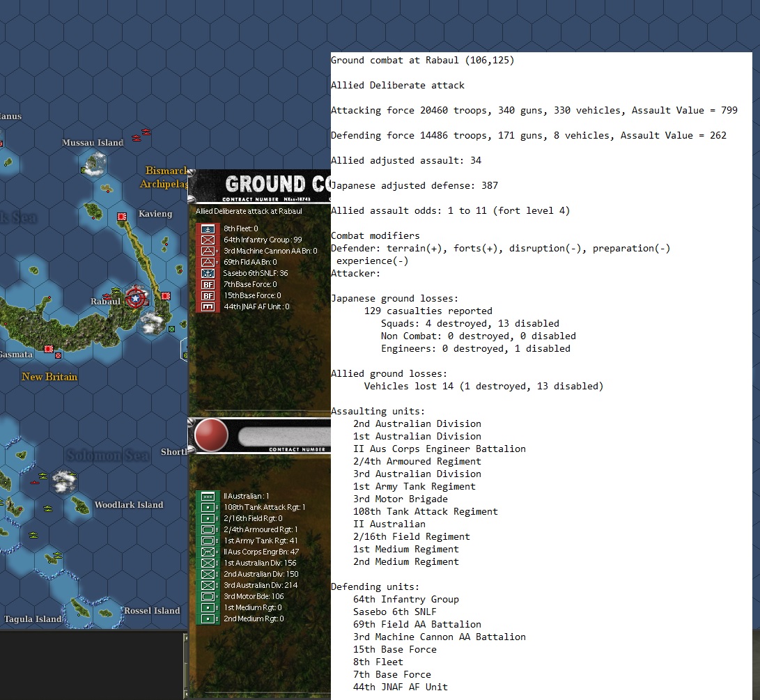Click the II Australian corps HQ icon
The width and height of the screenshot is (760, 700).
click(208, 497)
